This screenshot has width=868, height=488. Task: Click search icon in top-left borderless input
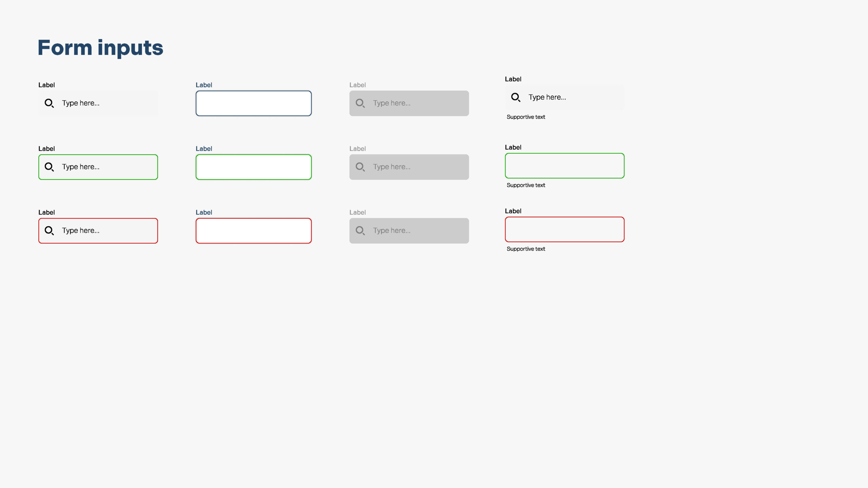[49, 103]
